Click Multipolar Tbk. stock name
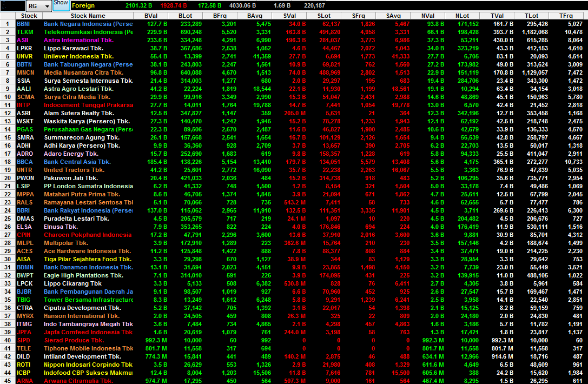 point(66,243)
